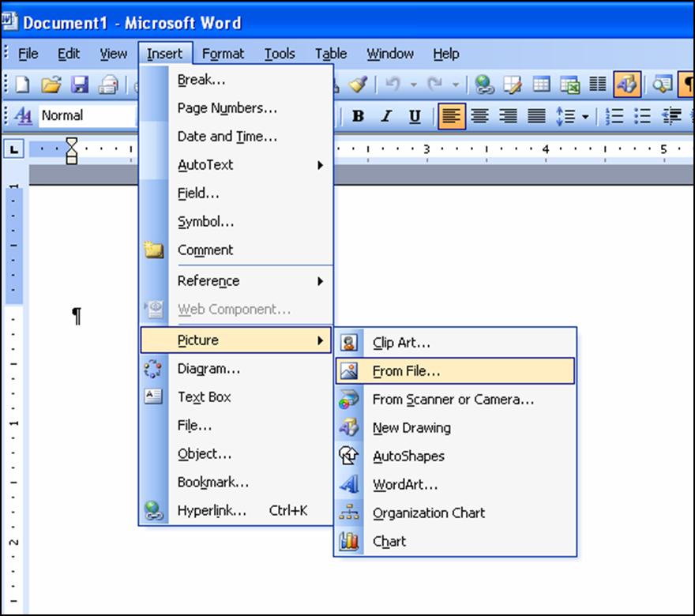This screenshot has width=695, height=616.
Task: Open the Window menu
Action: pyautogui.click(x=390, y=54)
